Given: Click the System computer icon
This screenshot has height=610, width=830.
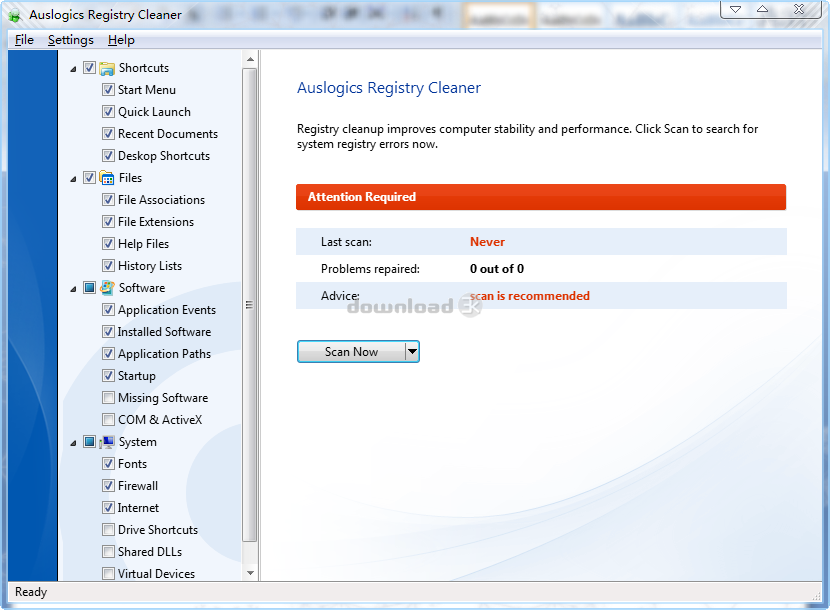Looking at the screenshot, I should [x=107, y=442].
